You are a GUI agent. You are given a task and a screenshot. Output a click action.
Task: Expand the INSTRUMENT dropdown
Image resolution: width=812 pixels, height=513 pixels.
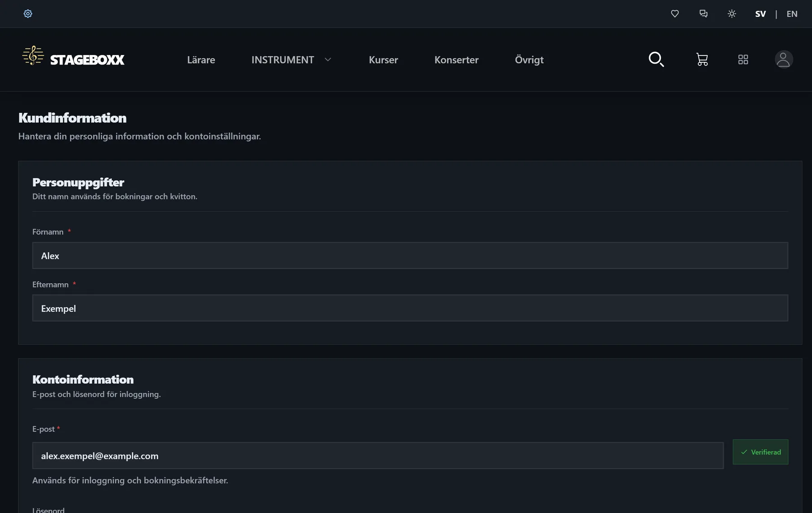click(291, 60)
